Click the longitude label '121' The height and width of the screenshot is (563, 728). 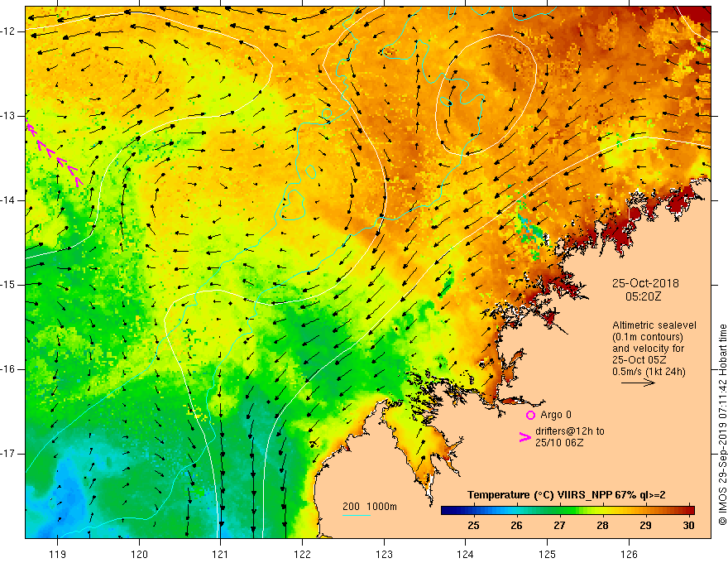(x=221, y=554)
